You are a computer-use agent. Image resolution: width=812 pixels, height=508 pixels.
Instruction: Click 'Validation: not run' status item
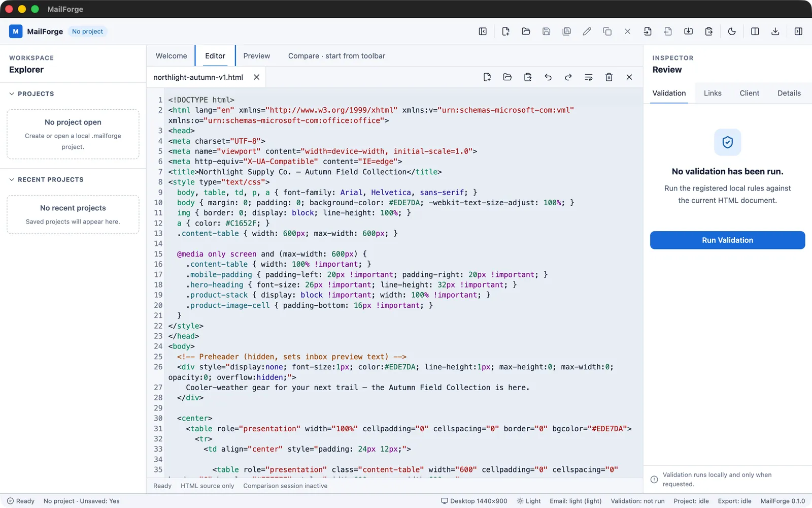tap(637, 501)
